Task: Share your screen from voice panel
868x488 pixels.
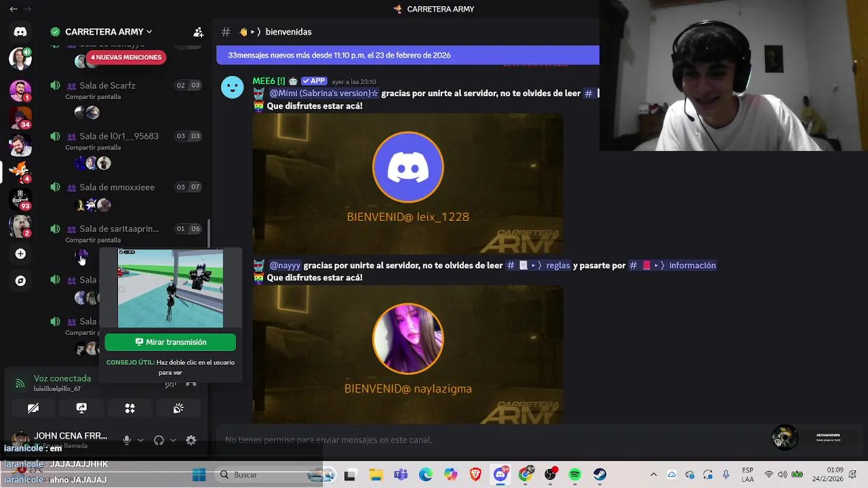Action: point(81,408)
